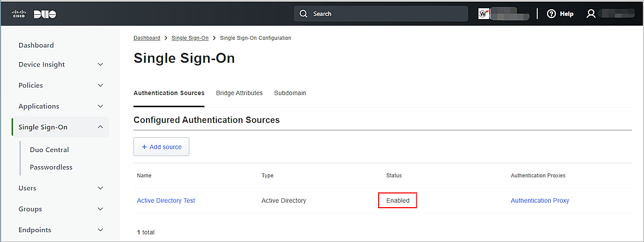Screen dimensions: 644x242
Task: Click the organization logo icon in header
Action: (484, 14)
